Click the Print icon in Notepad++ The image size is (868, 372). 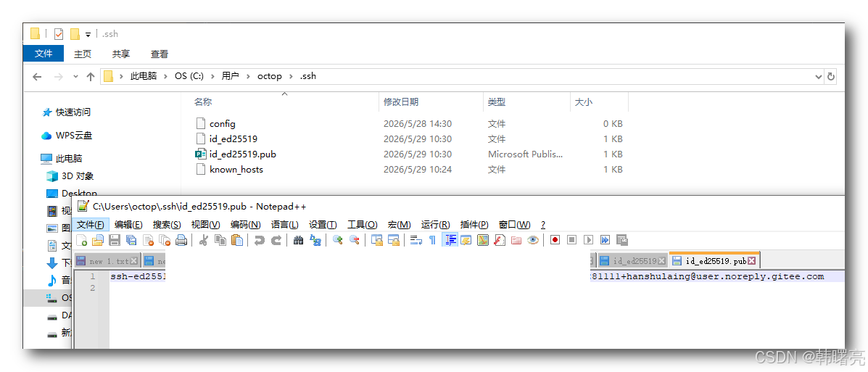click(x=181, y=240)
